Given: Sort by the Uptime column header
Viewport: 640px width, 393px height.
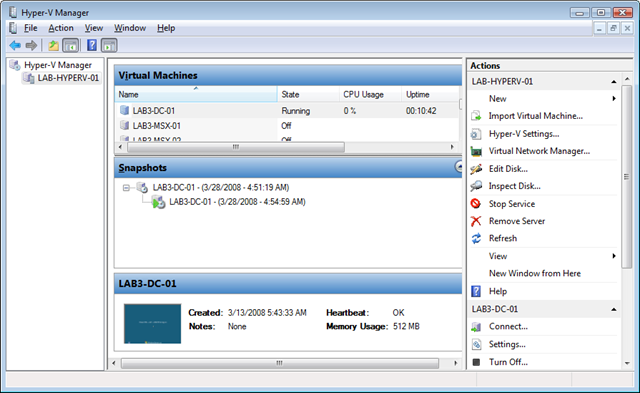Looking at the screenshot, I should tap(431, 94).
